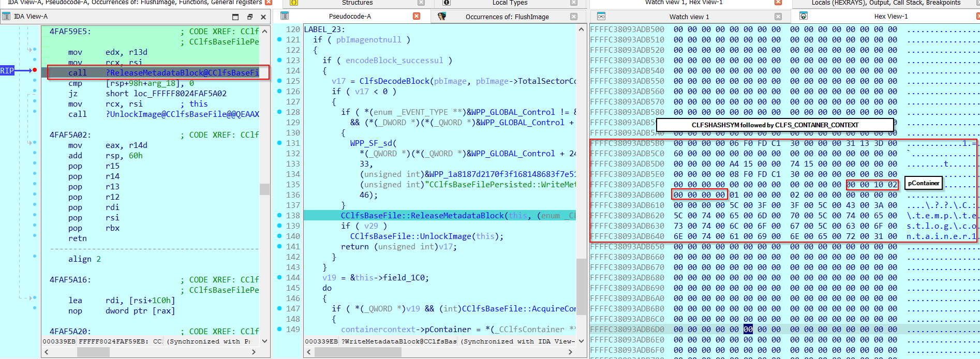This screenshot has height=359, width=980.
Task: Click the yellow Structures tab icon
Action: (294, 3)
